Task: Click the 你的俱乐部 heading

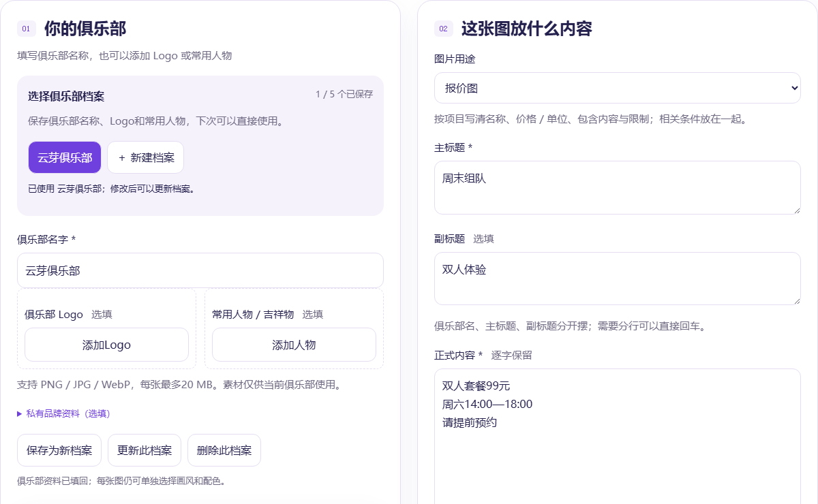Action: point(85,29)
